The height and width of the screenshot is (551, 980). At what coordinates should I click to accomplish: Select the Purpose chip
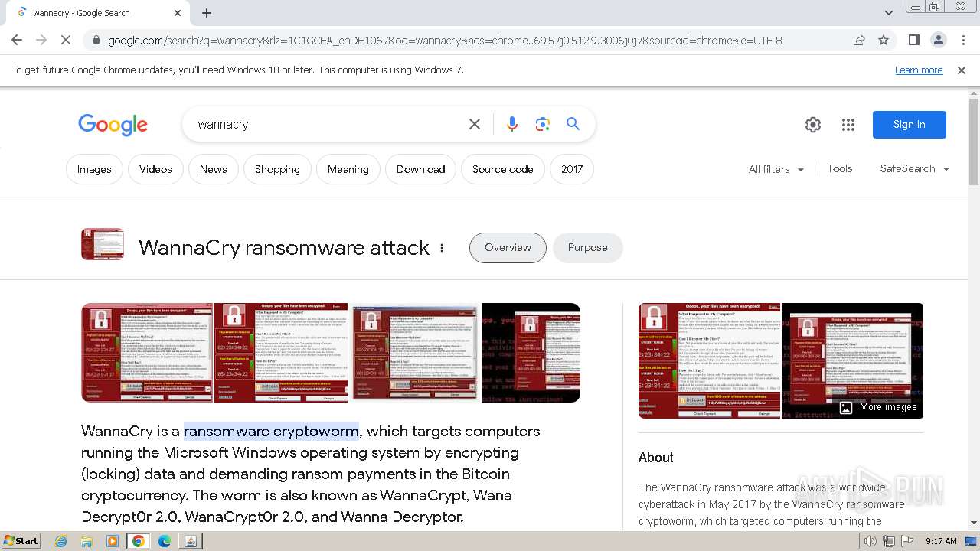[x=587, y=247]
